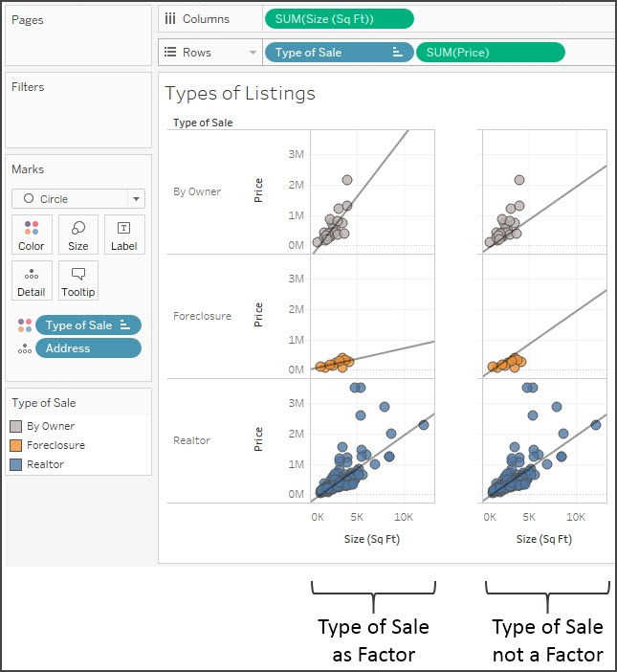The image size is (617, 672).
Task: Select the Foreclosure orange legend swatch
Action: [17, 445]
